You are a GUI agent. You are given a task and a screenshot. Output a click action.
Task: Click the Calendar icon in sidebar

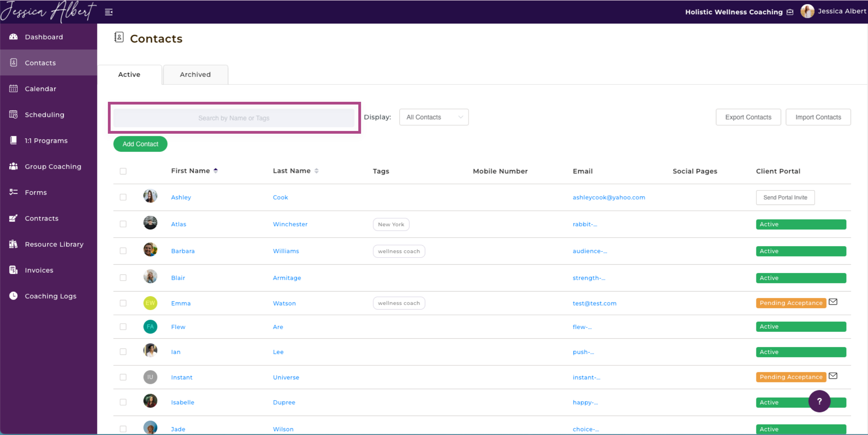14,89
